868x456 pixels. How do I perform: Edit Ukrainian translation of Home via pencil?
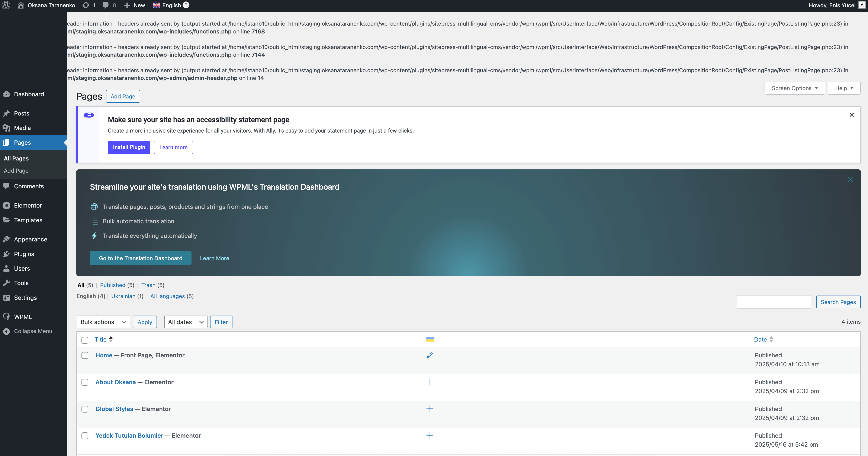[x=430, y=355]
